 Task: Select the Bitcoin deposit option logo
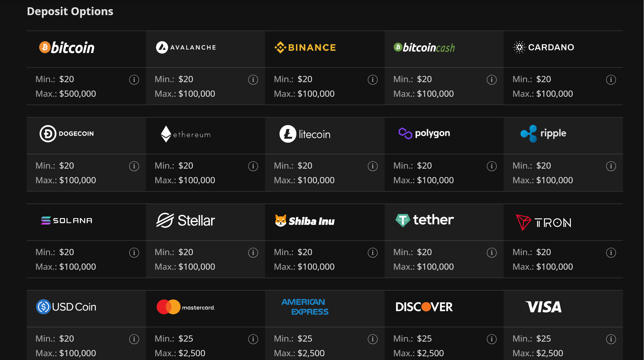pos(67,48)
